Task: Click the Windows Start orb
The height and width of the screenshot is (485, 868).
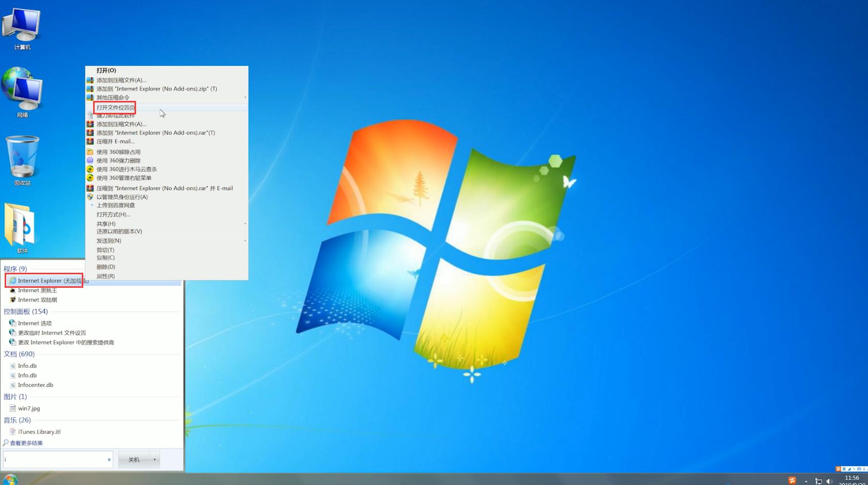Action: pyautogui.click(x=10, y=480)
